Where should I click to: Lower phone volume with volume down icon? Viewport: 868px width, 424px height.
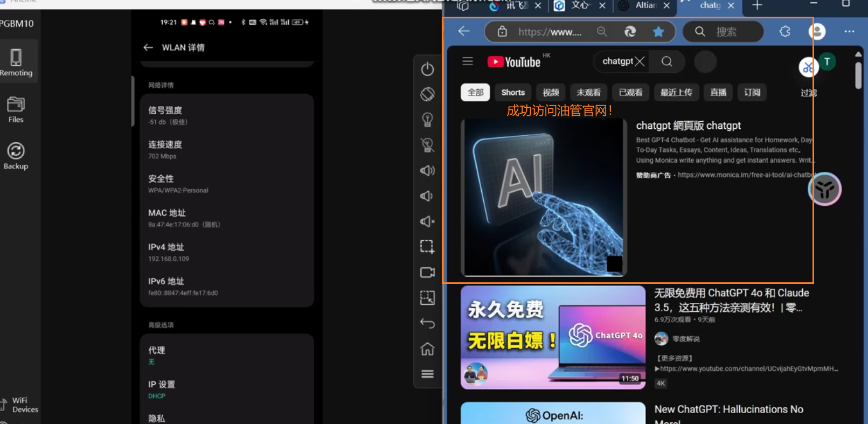click(427, 196)
